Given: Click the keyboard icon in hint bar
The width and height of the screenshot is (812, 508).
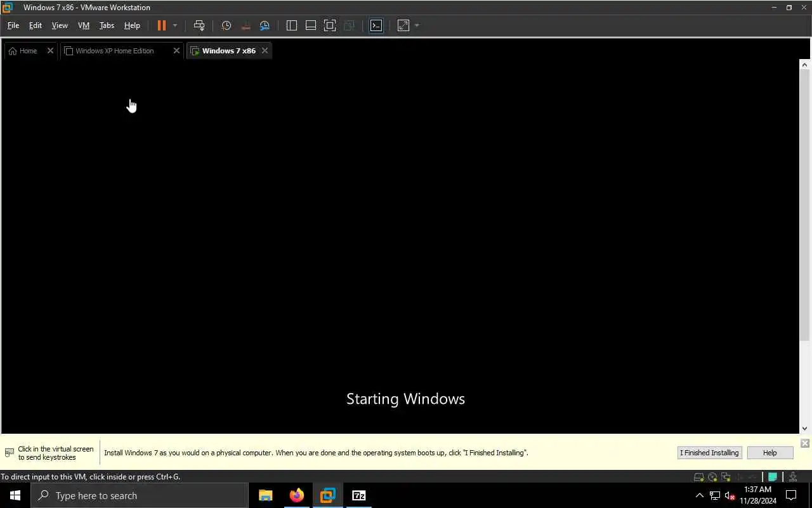Looking at the screenshot, I should 10,453.
